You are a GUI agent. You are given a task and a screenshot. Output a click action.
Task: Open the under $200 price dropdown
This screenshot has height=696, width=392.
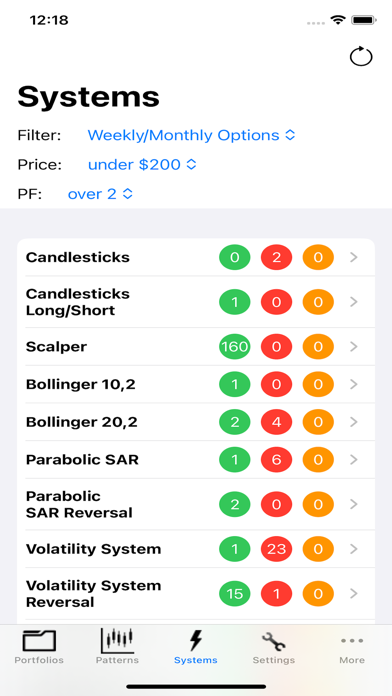pos(142,165)
